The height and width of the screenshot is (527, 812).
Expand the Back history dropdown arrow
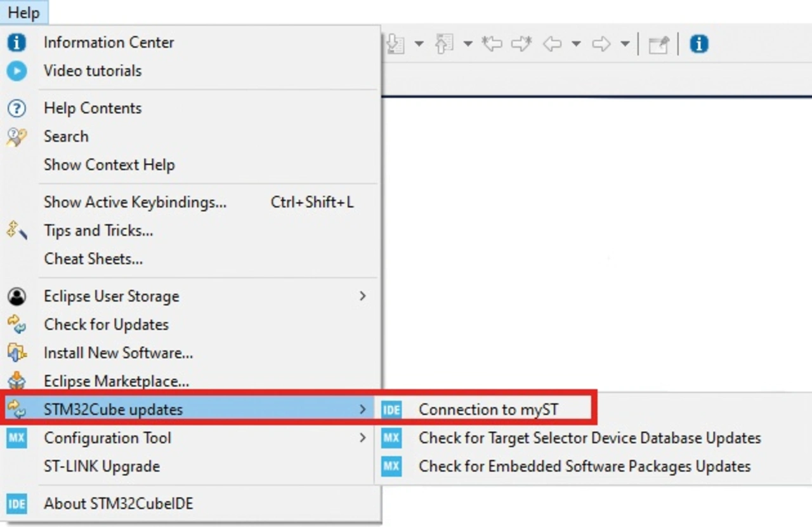(x=576, y=44)
